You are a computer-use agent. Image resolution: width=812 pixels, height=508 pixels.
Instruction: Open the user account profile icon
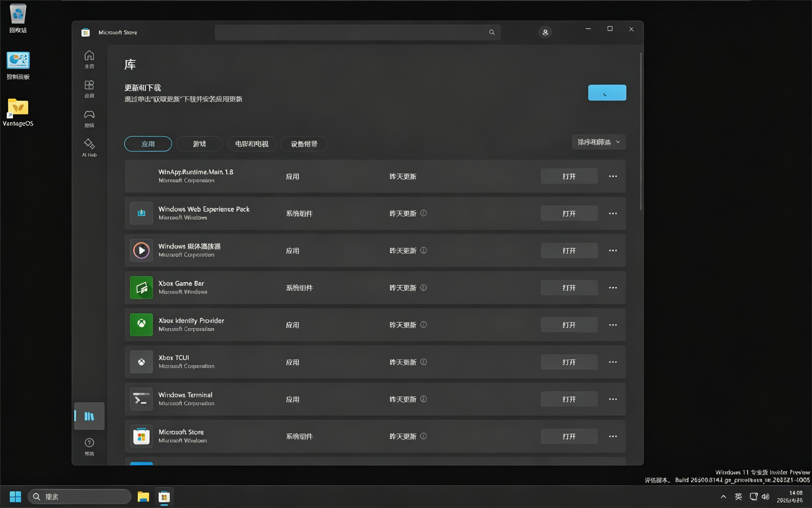(x=545, y=32)
